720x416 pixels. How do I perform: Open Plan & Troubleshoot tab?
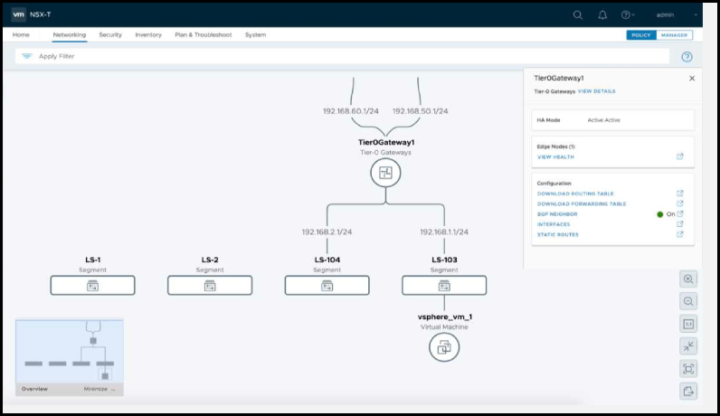click(x=203, y=35)
